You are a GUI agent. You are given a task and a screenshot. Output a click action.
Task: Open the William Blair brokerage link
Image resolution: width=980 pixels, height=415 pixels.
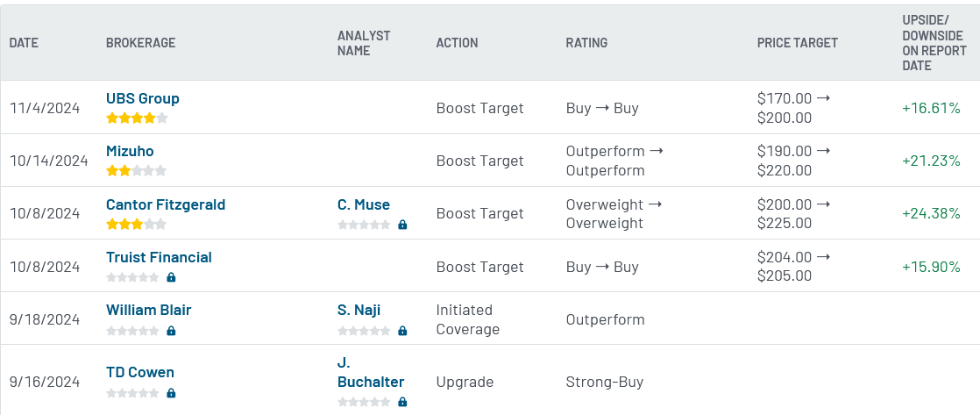[x=149, y=310]
